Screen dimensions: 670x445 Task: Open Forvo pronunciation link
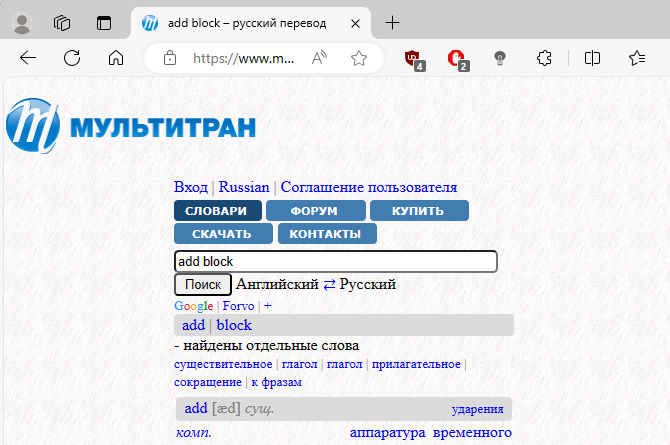click(x=238, y=306)
